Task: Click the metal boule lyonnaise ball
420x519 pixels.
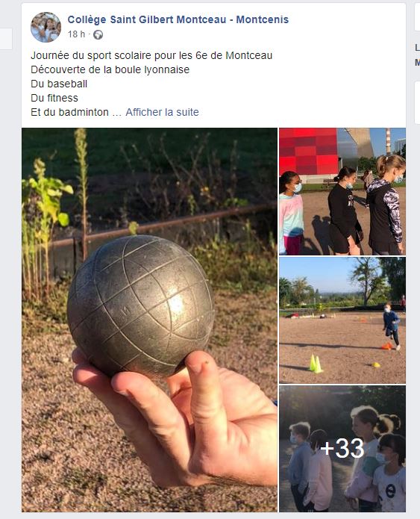Action: pyautogui.click(x=140, y=306)
